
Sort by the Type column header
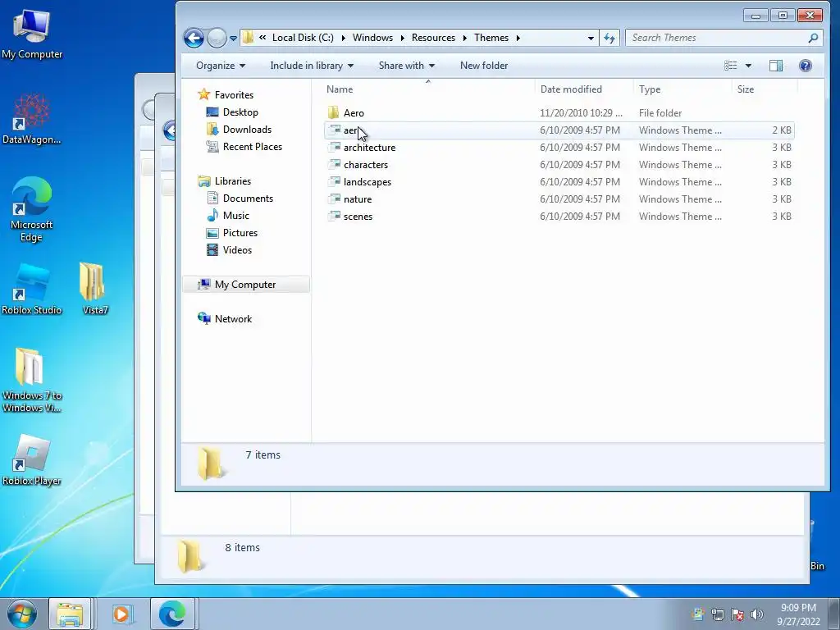(682, 89)
